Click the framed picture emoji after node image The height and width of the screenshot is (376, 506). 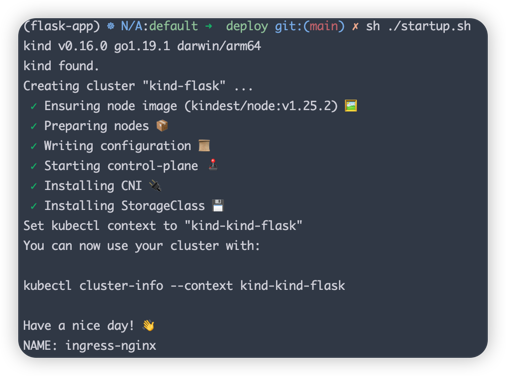351,106
